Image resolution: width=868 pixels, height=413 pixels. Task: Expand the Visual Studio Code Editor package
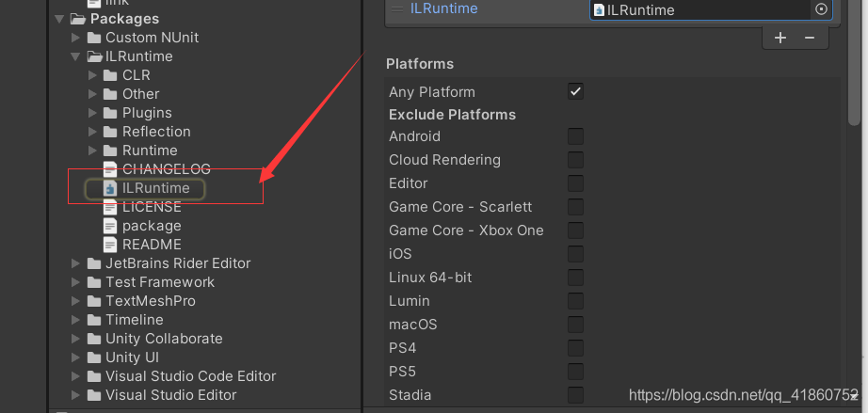[76, 376]
